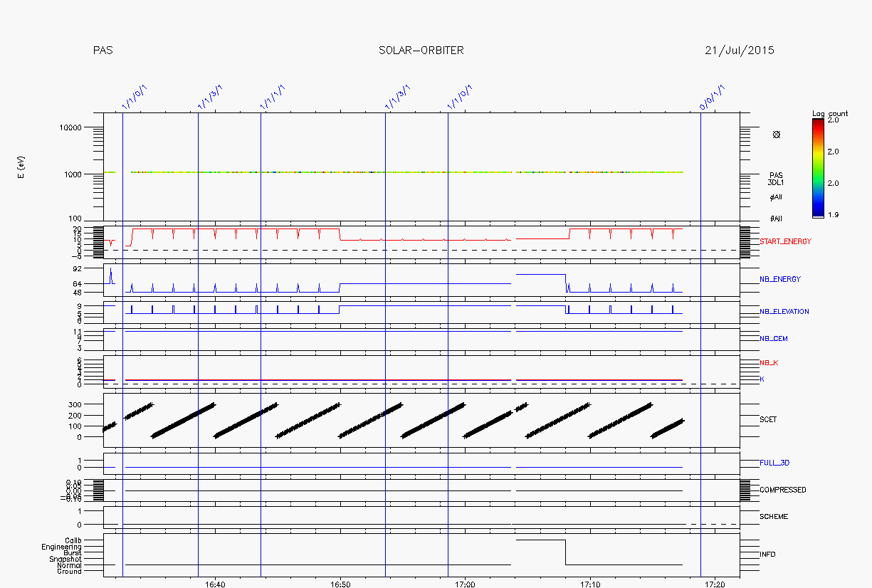This screenshot has width=872, height=588.
Task: Click the 1000 energy axis tick
Action: 74,174
